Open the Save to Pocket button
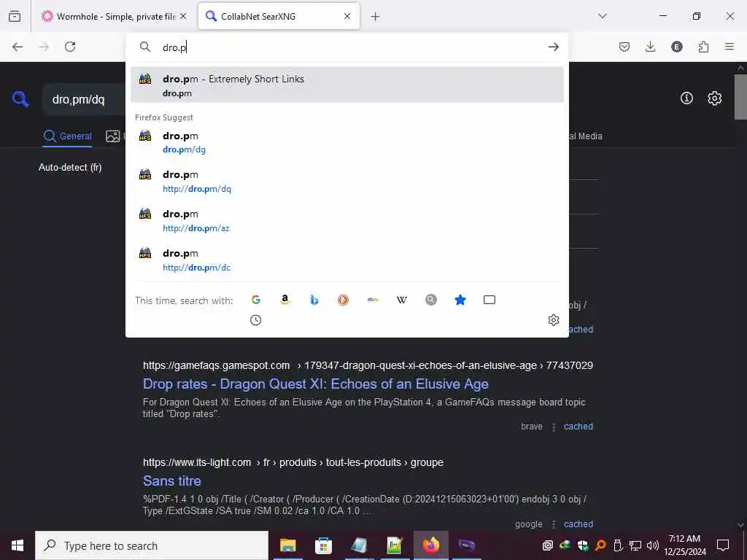Viewport: 747px width, 560px height. click(x=624, y=47)
